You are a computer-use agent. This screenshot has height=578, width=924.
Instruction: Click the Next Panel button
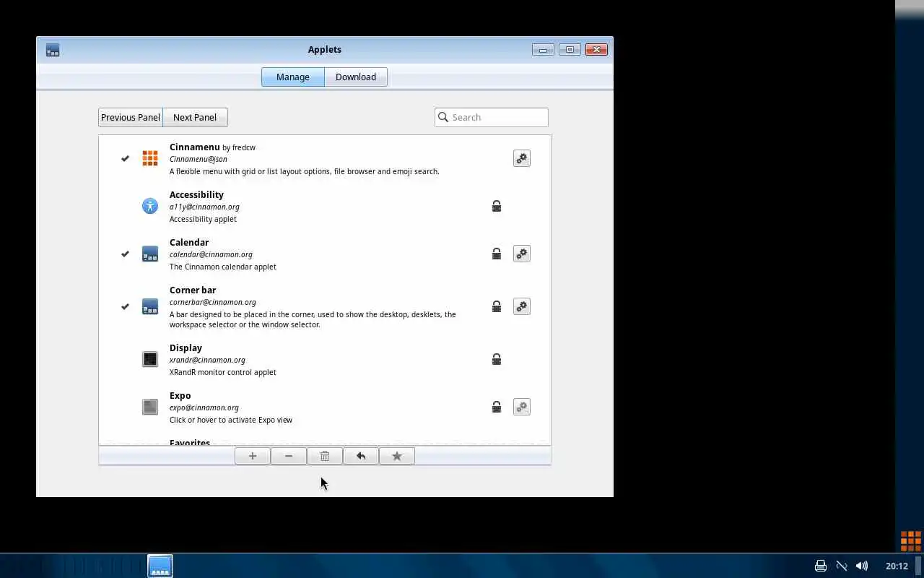(195, 117)
